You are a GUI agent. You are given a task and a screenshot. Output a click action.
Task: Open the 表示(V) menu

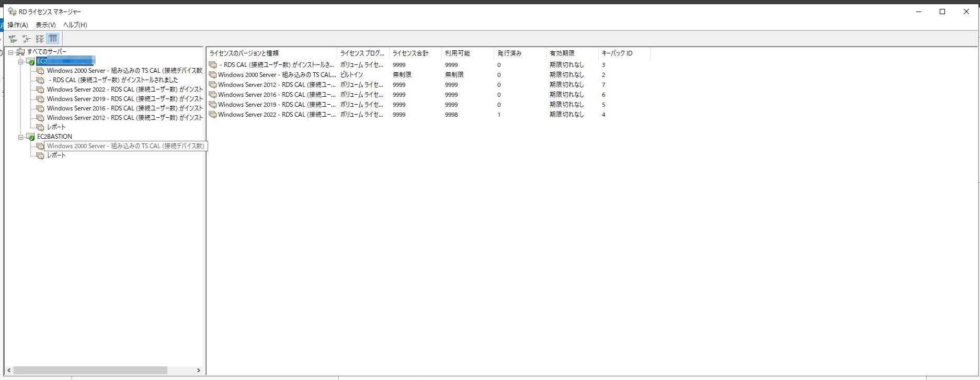click(x=45, y=25)
